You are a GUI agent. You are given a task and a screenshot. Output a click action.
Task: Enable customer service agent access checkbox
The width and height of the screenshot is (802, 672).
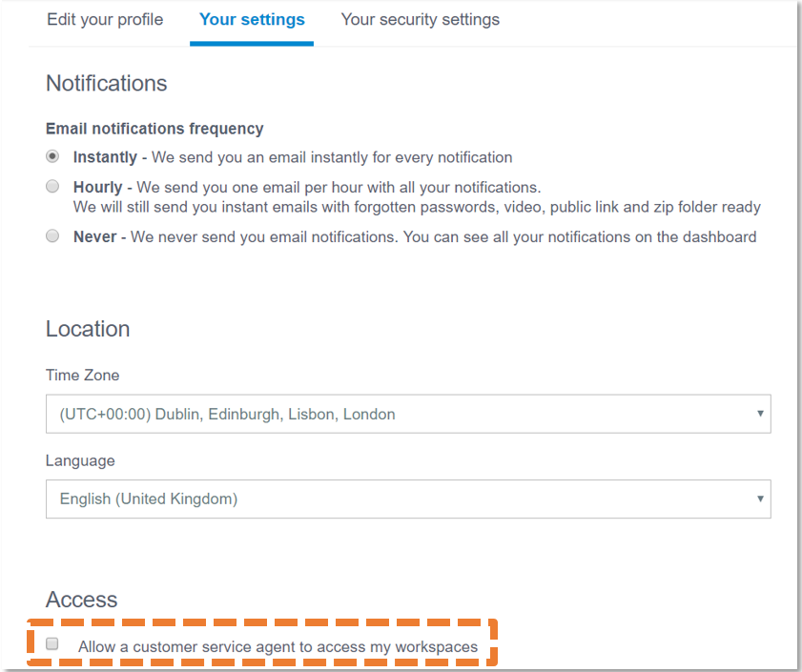click(x=52, y=644)
